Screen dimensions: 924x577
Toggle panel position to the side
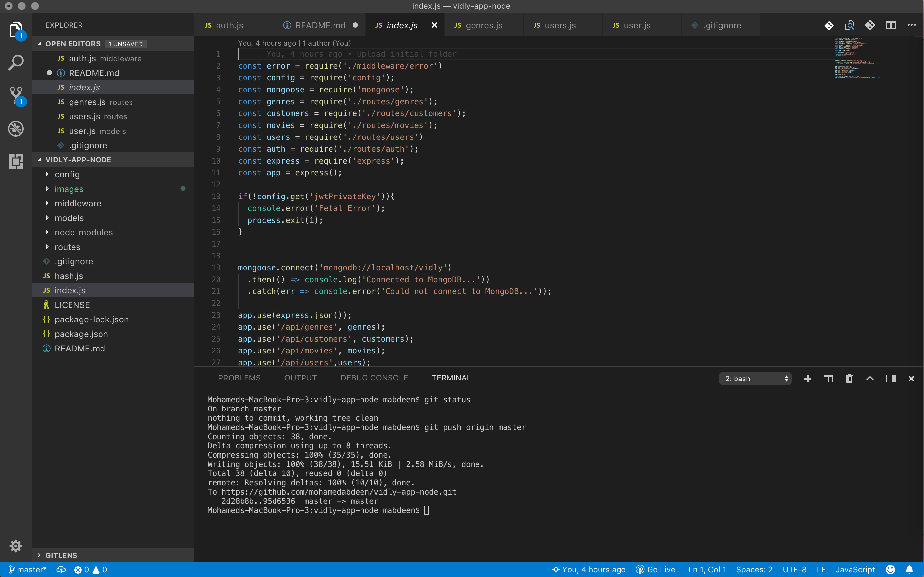click(x=890, y=379)
